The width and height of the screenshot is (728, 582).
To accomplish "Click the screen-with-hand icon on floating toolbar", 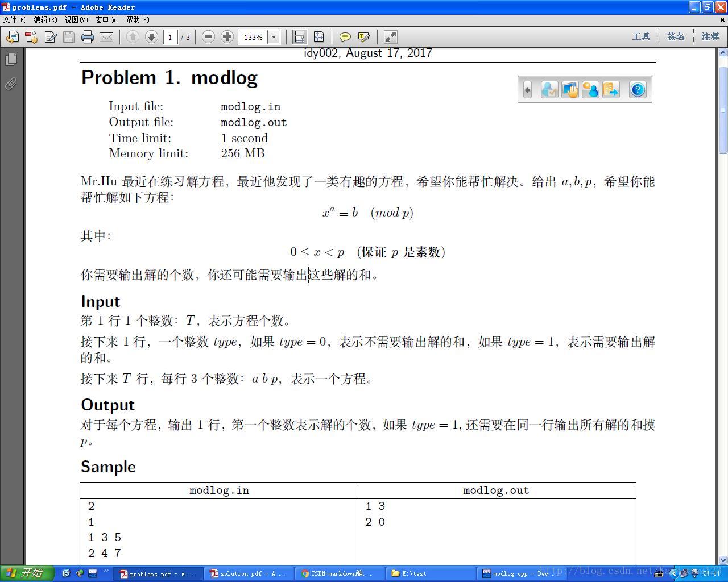I will (570, 90).
